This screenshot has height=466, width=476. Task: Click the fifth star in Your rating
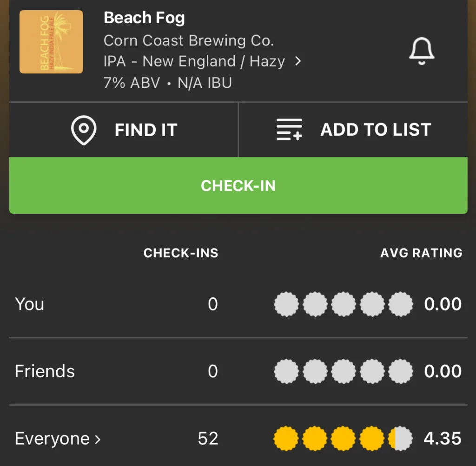[400, 304]
